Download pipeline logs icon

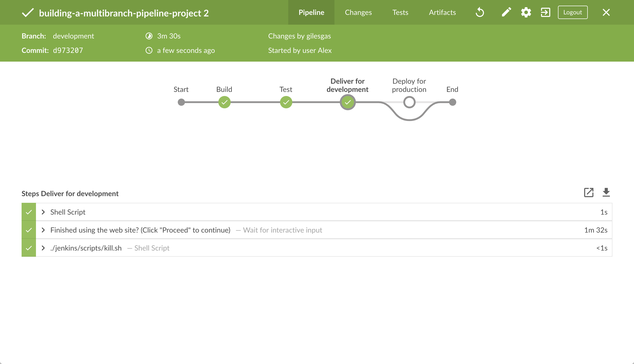coord(606,192)
